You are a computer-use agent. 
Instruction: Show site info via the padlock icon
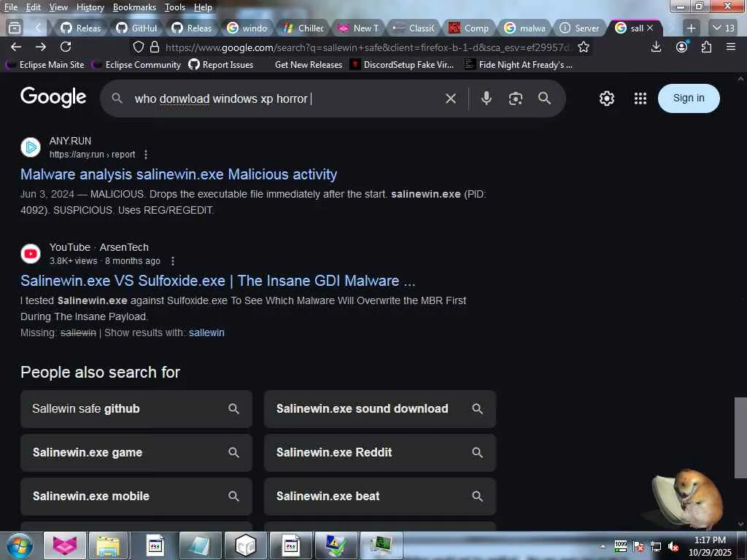point(155,47)
